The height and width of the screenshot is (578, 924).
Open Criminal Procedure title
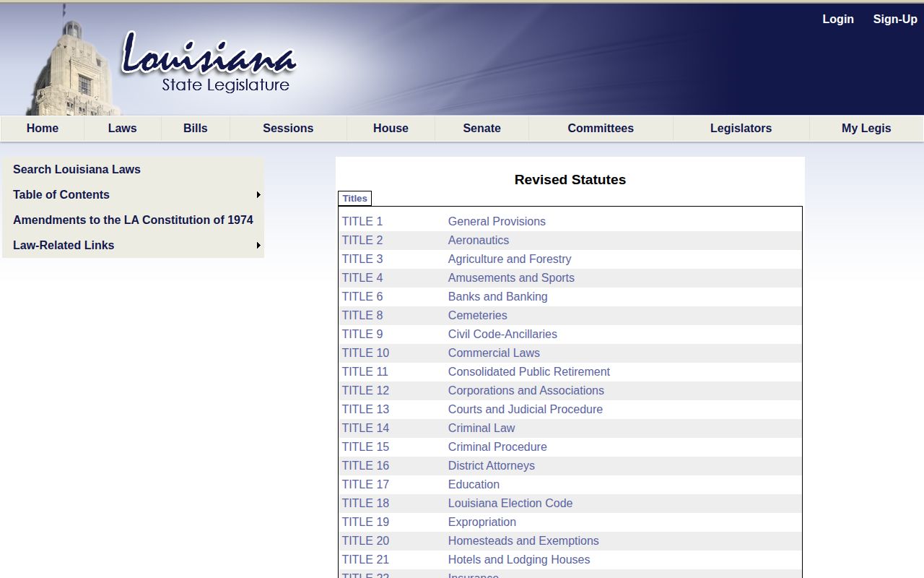(x=497, y=447)
